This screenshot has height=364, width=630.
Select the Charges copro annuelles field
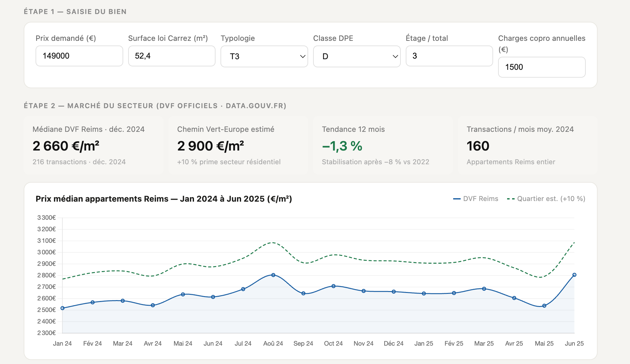[541, 67]
